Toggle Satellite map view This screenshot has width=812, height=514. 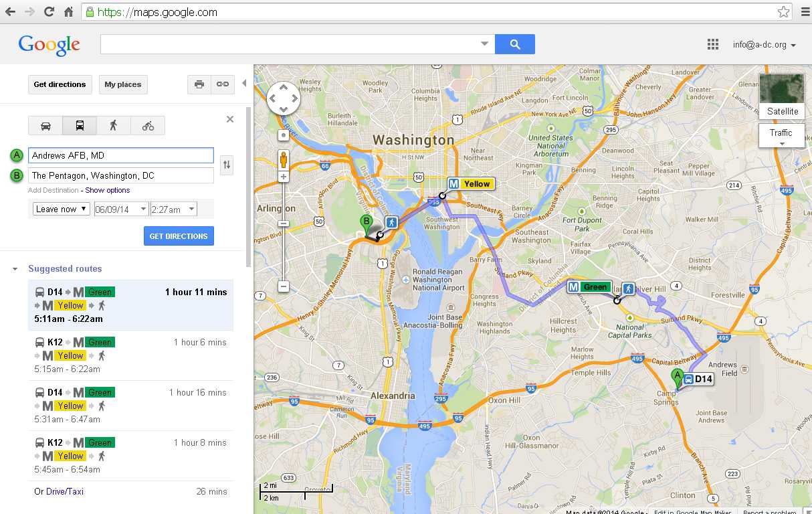(x=783, y=97)
